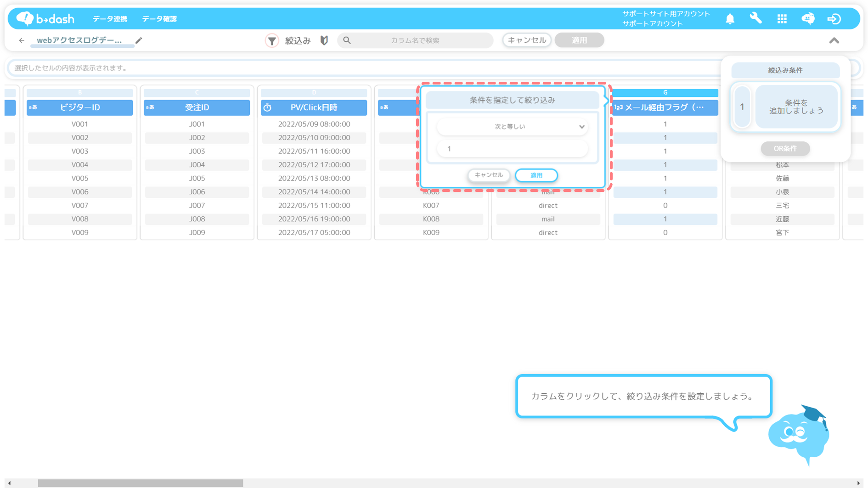The width and height of the screenshot is (868, 488).
Task: Click the webアクセスログデー... dataset name
Action: [x=79, y=40]
